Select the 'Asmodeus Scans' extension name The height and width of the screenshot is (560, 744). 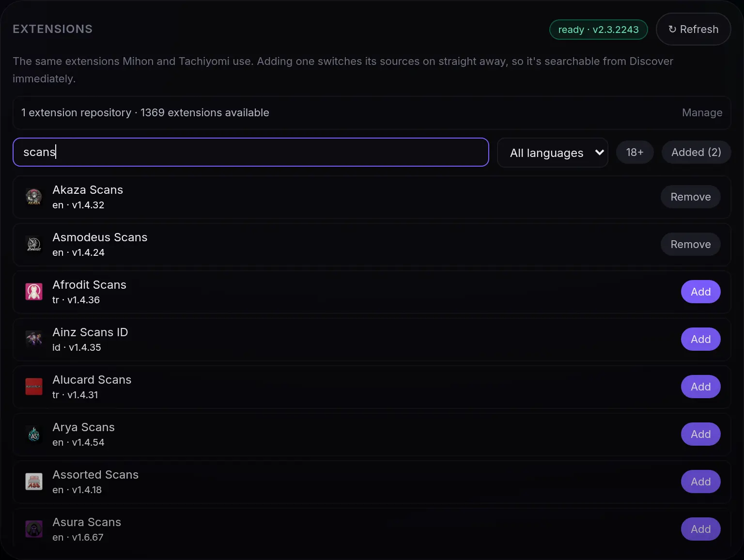[100, 237]
